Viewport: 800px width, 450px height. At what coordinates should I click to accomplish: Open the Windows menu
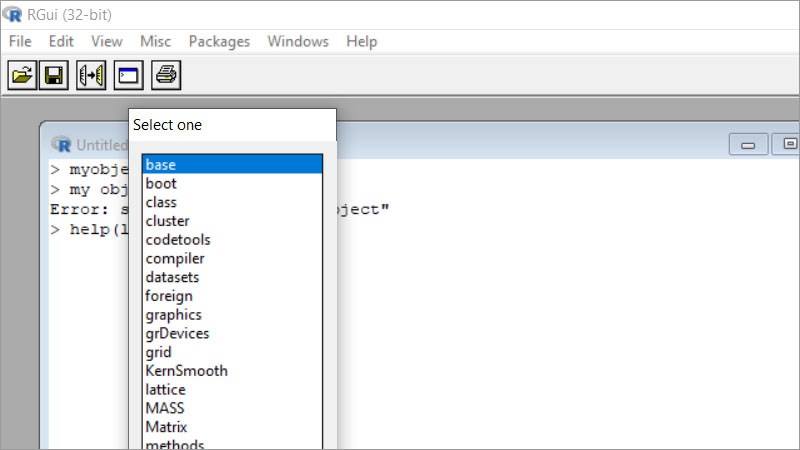298,41
